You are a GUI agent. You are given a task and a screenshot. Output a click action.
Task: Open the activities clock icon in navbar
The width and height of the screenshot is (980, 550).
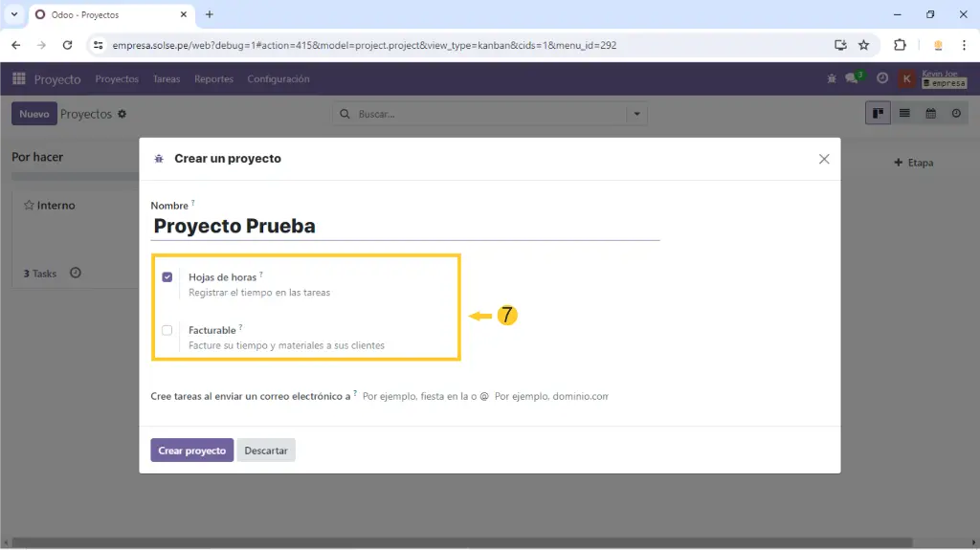(x=882, y=78)
